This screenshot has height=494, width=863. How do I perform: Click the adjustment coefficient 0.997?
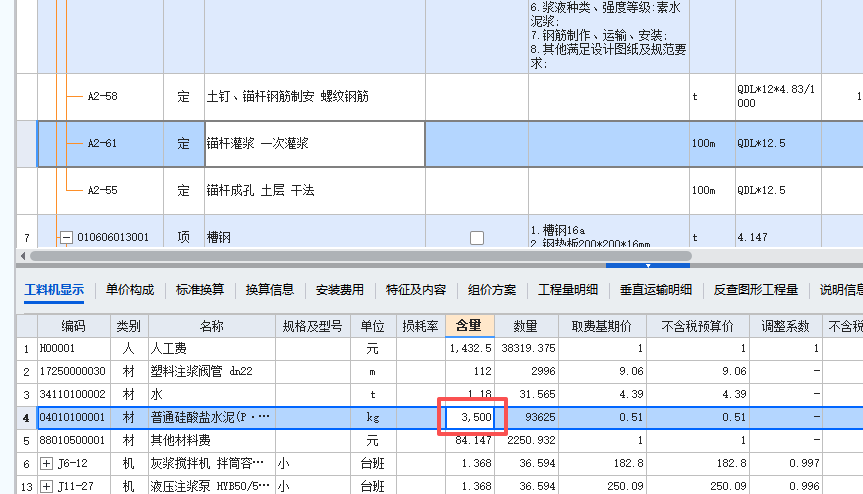click(x=804, y=463)
